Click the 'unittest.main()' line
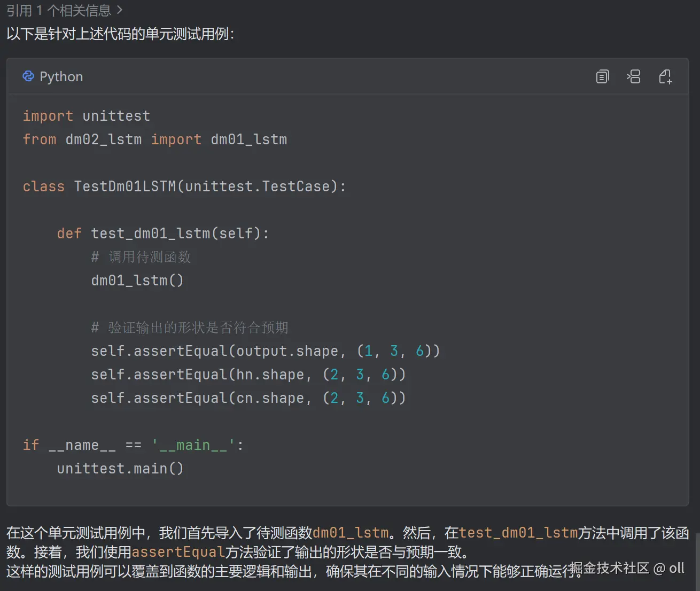Screen dimensions: 700x591 (x=120, y=469)
